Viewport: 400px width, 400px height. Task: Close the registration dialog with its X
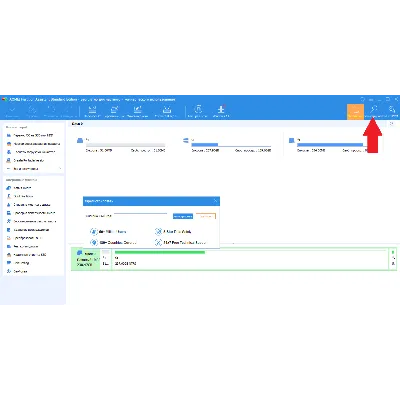[215, 201]
